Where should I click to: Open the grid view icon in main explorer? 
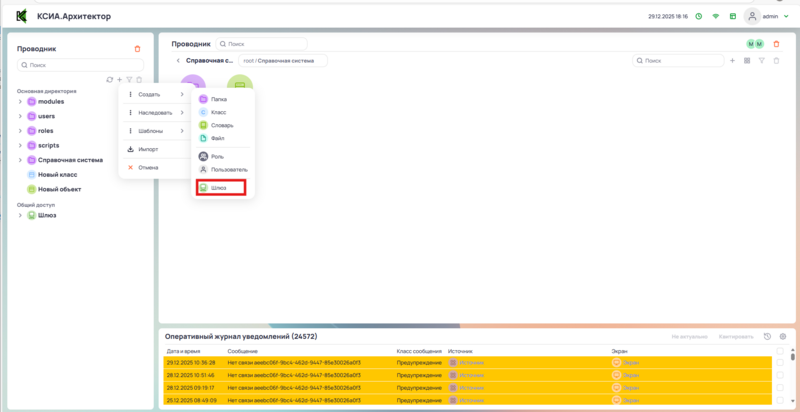[746, 61]
